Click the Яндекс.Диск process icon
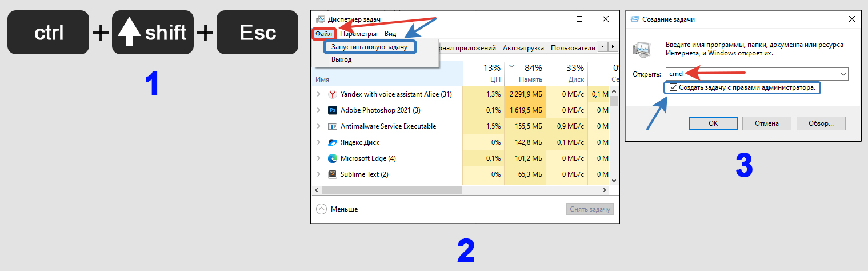Viewport: 868px width, 271px height. [x=333, y=142]
